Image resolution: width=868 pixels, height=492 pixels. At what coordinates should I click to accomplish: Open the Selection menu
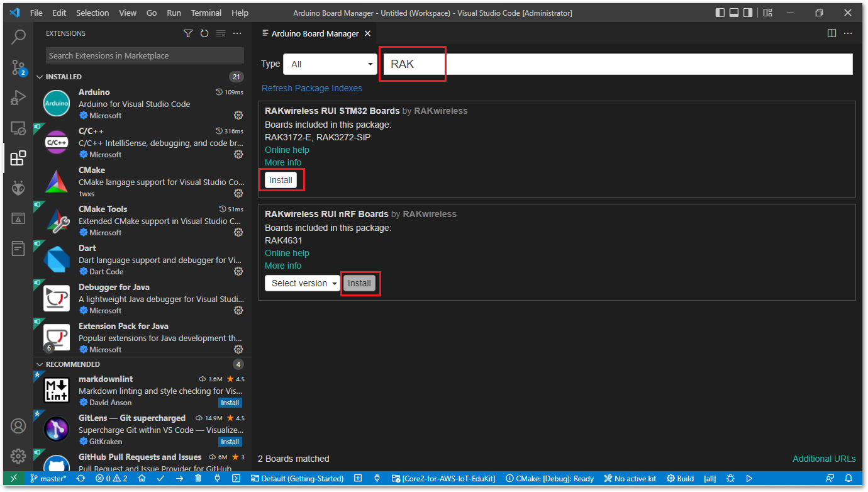pos(92,13)
